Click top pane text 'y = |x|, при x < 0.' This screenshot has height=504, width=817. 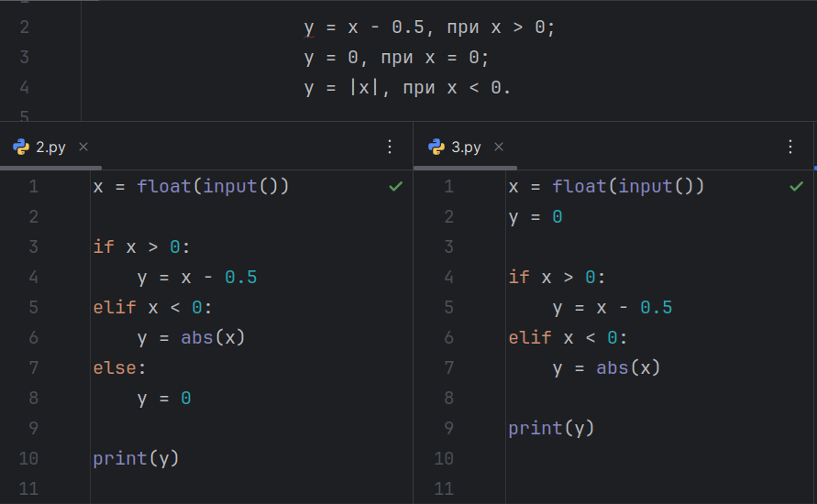click(407, 87)
